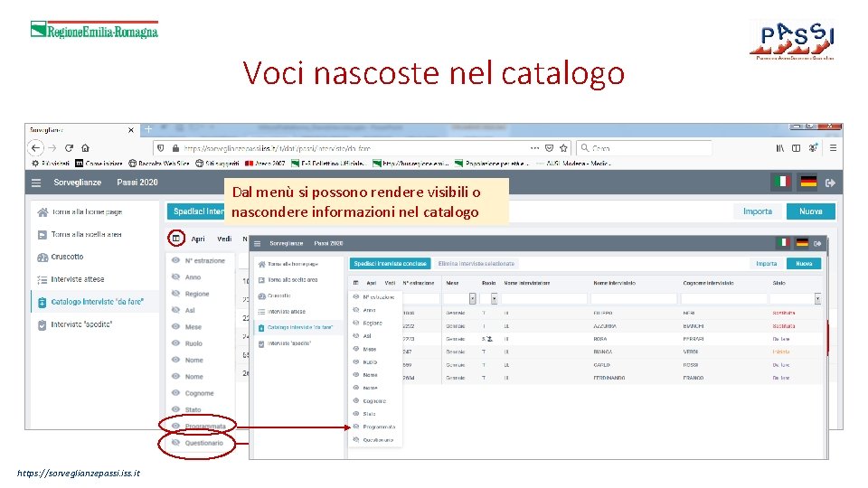Click 'Elimina interviste selezionate' in the inset screenshot

[x=476, y=264]
